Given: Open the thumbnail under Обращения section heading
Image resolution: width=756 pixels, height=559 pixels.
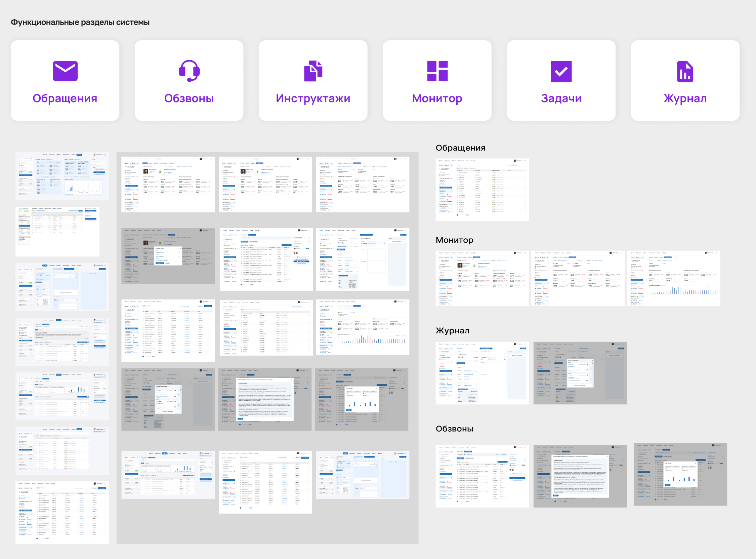Looking at the screenshot, I should (x=482, y=190).
